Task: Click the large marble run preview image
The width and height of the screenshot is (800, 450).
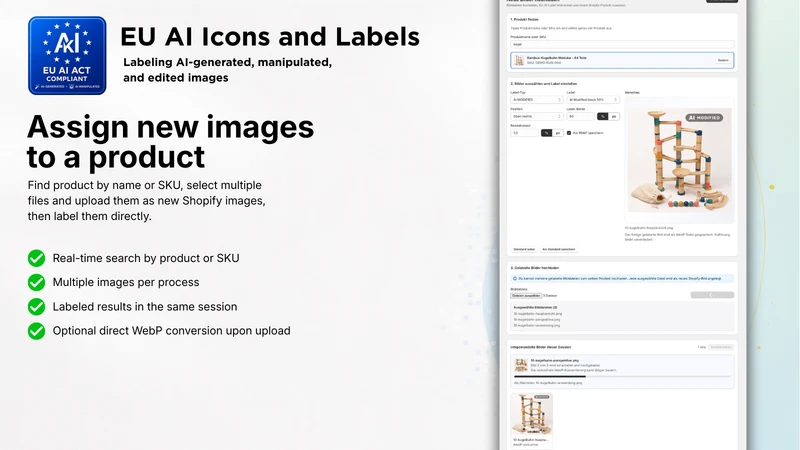Action: (679, 160)
